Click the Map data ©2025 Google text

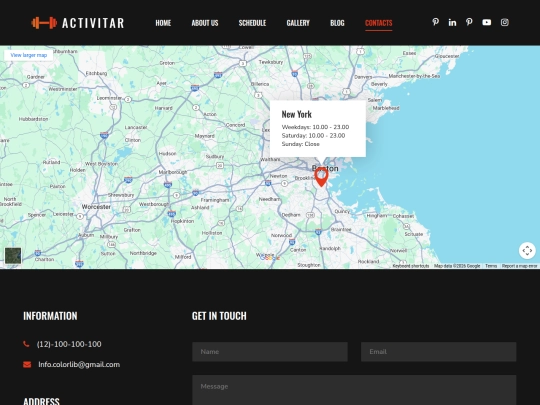click(x=457, y=266)
